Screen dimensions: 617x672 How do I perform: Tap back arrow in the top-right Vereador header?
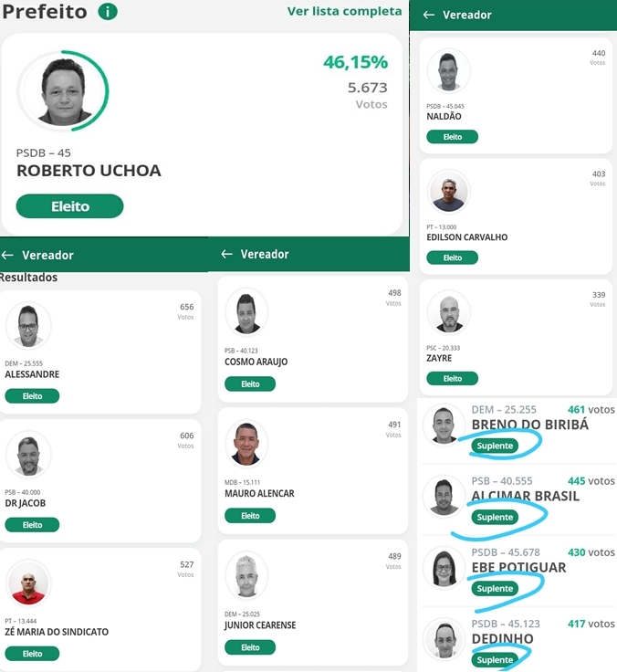pos(428,16)
